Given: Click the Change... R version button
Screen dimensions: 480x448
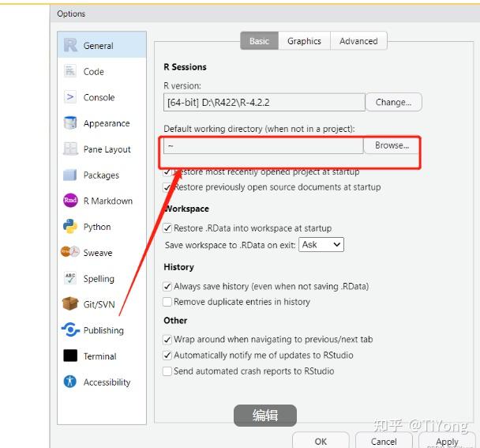Looking at the screenshot, I should pyautogui.click(x=394, y=102).
